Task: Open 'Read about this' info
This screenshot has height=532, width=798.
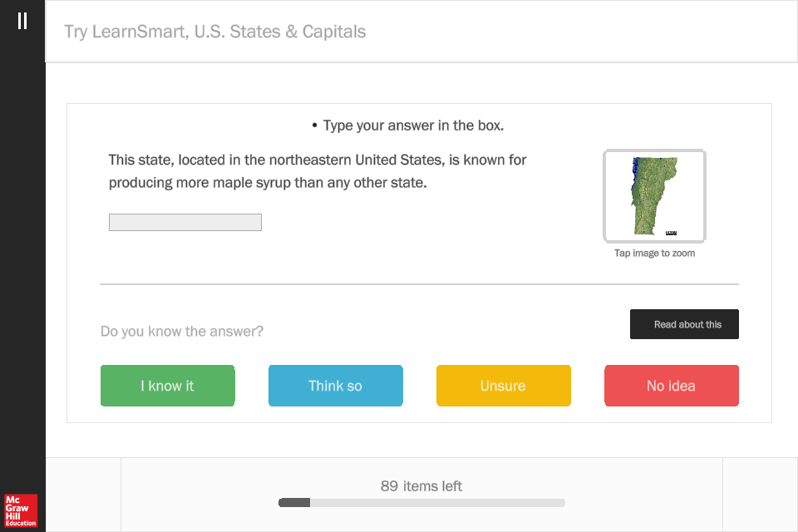Action: [x=684, y=324]
